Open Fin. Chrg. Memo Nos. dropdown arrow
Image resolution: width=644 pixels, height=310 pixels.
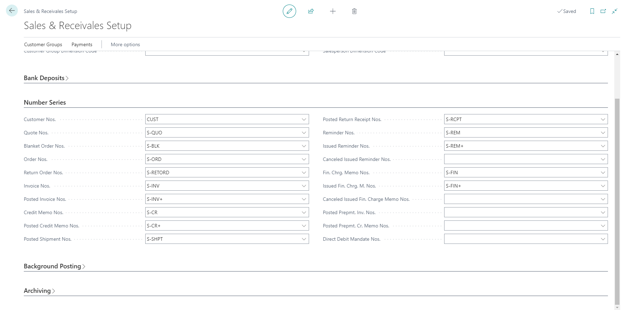click(x=603, y=172)
